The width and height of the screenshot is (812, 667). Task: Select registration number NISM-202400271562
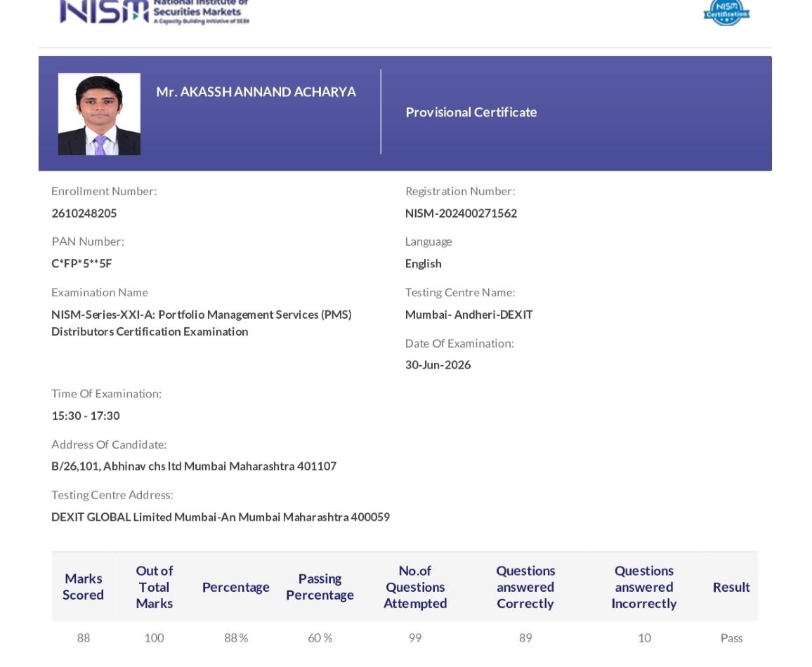[x=461, y=213]
